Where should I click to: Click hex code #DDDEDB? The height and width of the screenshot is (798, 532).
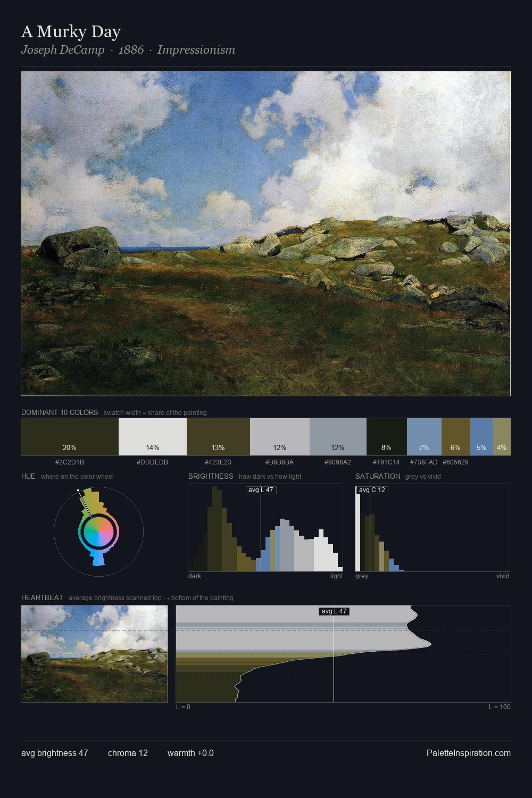153,462
